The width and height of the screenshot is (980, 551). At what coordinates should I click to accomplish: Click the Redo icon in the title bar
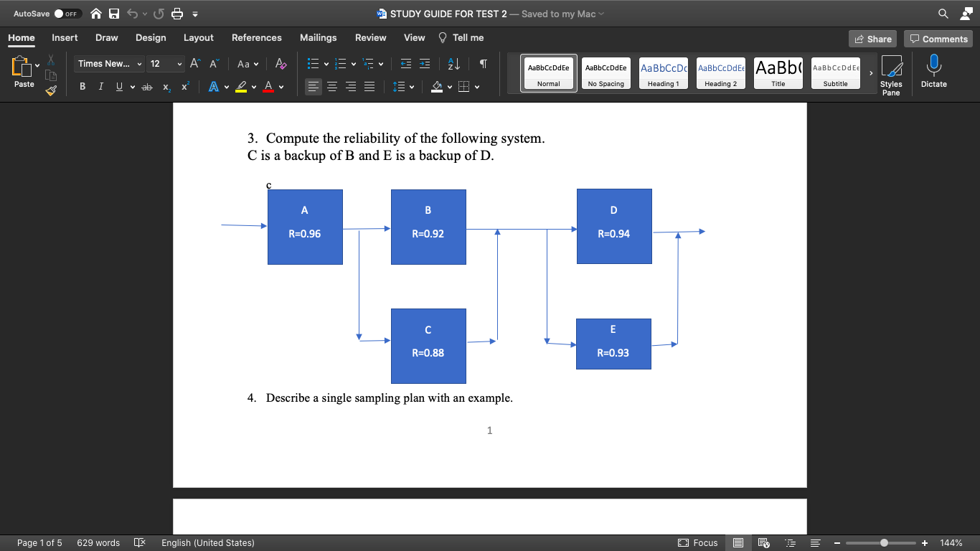(159, 14)
